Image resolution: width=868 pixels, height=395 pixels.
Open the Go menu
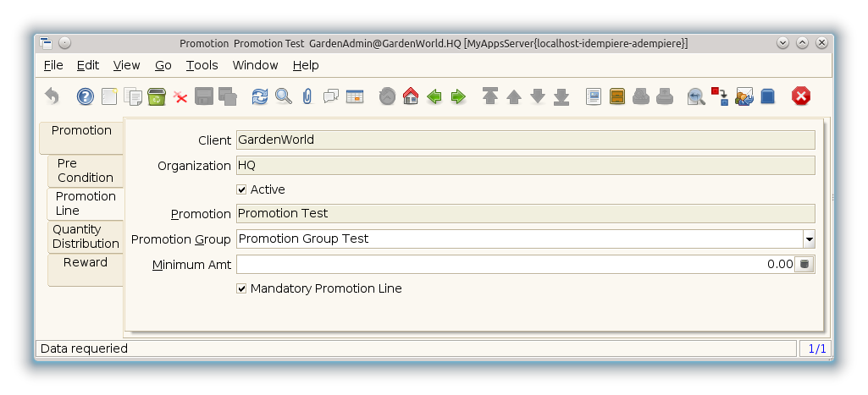pyautogui.click(x=163, y=65)
